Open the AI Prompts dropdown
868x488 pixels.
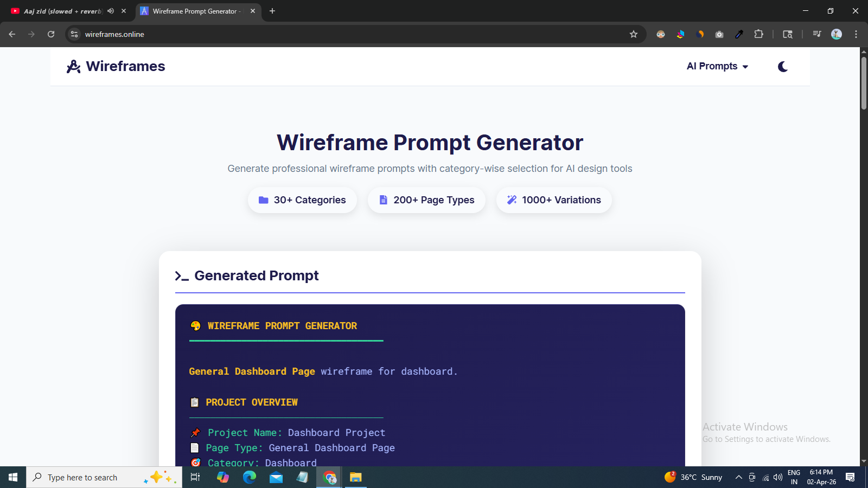pos(717,66)
